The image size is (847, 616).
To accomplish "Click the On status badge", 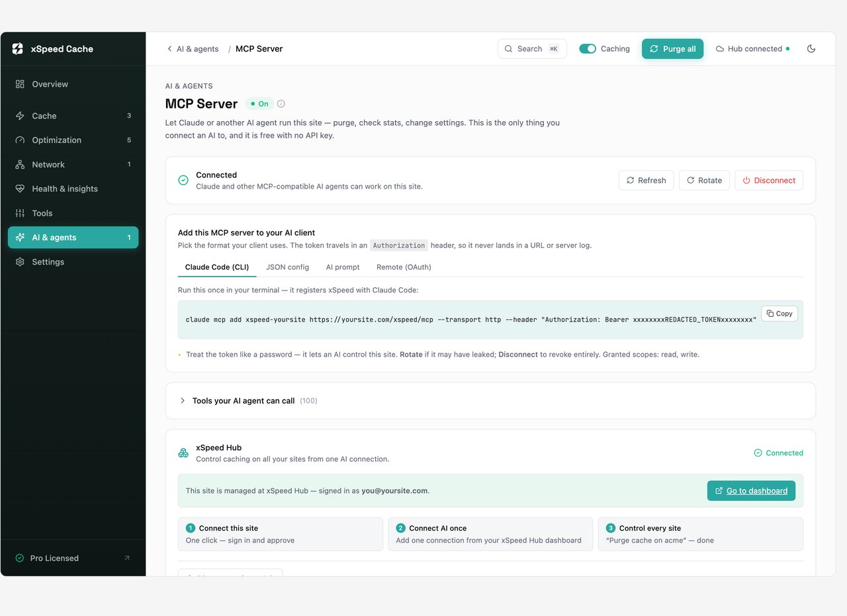I will pos(259,104).
